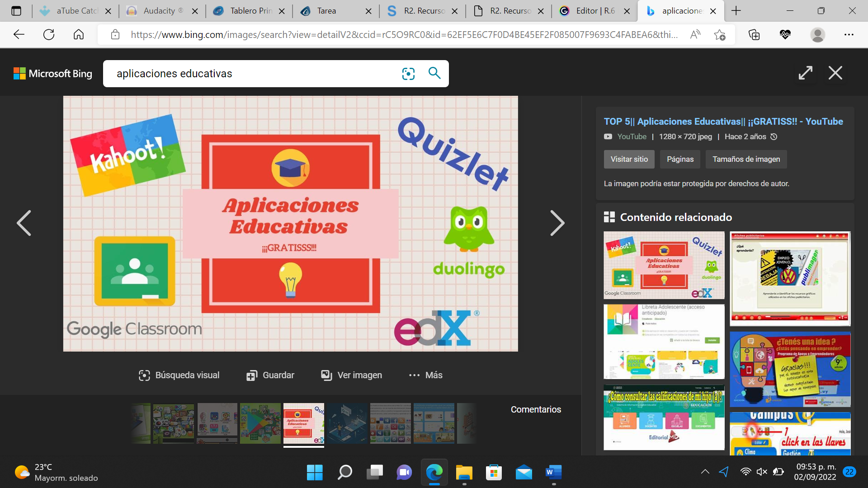This screenshot has height=488, width=868.
Task: Go to previous image with left arrow
Action: (x=24, y=223)
